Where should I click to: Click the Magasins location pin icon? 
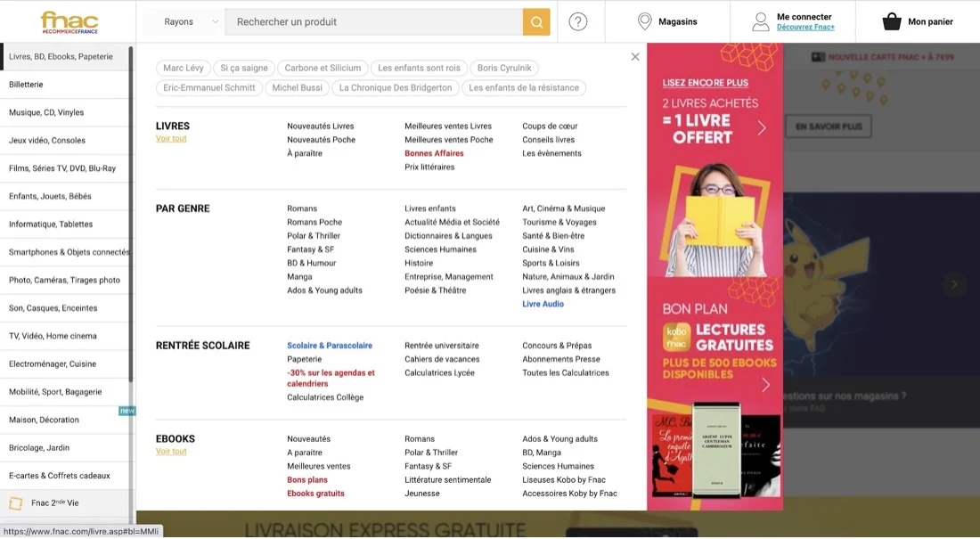(644, 22)
